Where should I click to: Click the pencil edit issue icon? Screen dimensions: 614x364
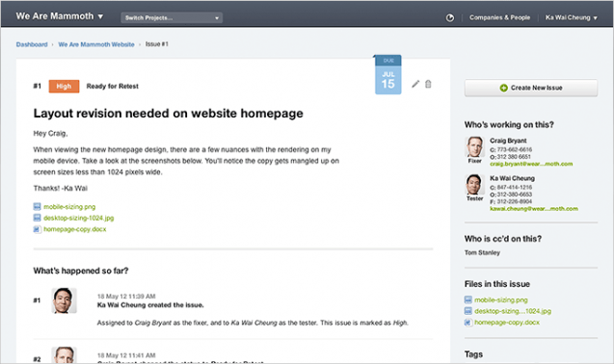coord(415,84)
